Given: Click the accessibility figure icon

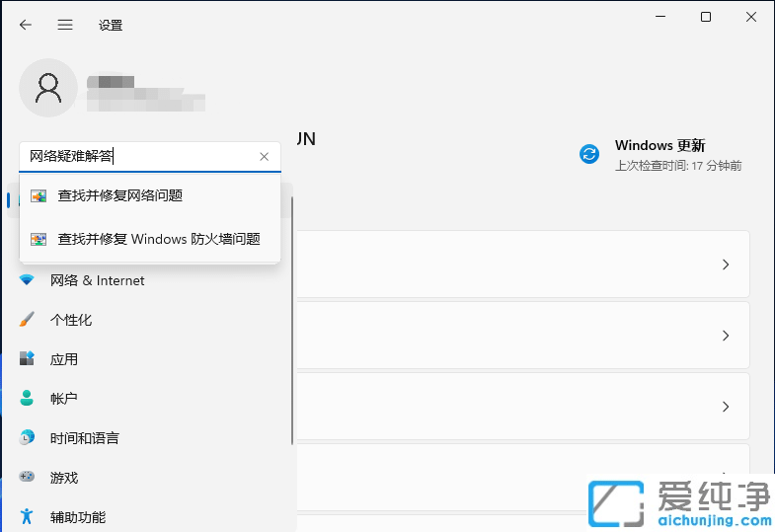Looking at the screenshot, I should pyautogui.click(x=27, y=516).
